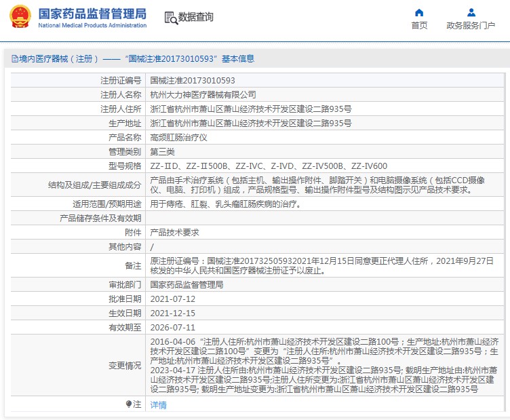Viewport: 510px width, 420px height.
Task: Open the 政务服务门户 navigation item
Action: 471,26
